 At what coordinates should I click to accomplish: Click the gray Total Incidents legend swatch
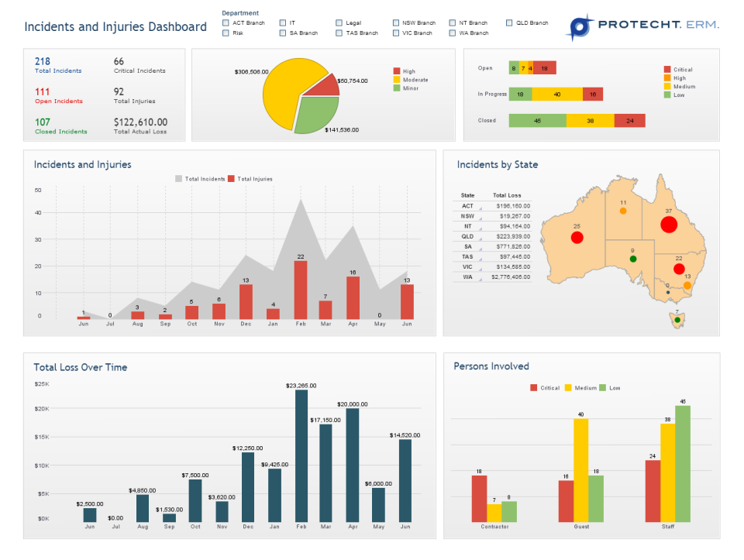[x=178, y=179]
